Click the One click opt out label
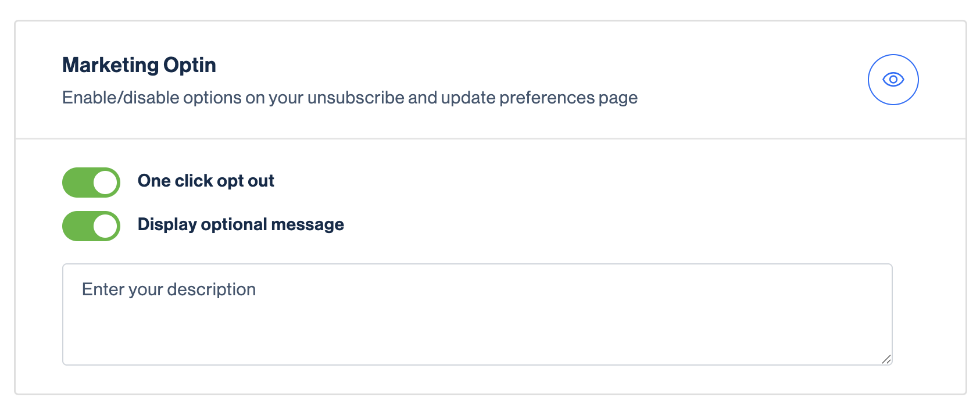This screenshot has width=980, height=415. pos(206,181)
